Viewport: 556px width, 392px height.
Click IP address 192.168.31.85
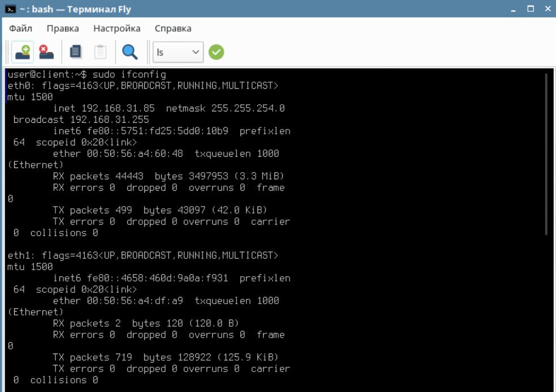coord(118,108)
